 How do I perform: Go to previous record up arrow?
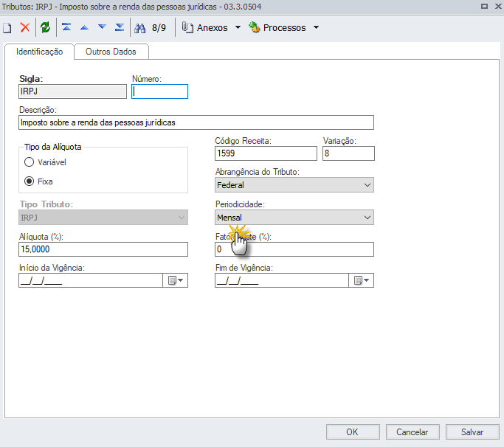coord(84,27)
